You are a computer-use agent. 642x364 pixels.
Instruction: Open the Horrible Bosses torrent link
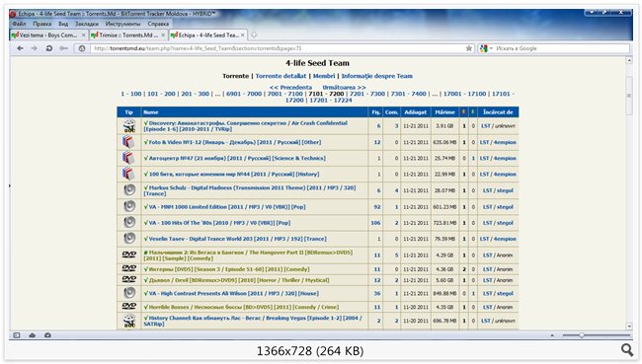click(x=243, y=307)
